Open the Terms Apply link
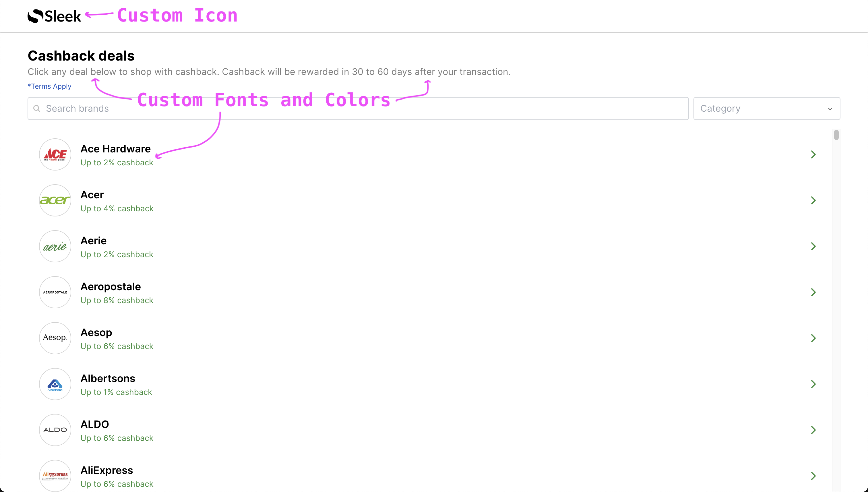The height and width of the screenshot is (492, 868). pos(49,86)
